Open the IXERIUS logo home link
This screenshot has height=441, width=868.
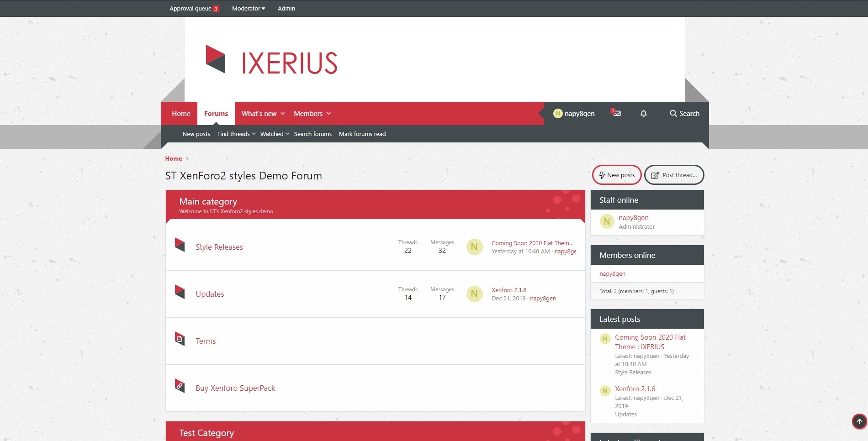click(x=271, y=60)
